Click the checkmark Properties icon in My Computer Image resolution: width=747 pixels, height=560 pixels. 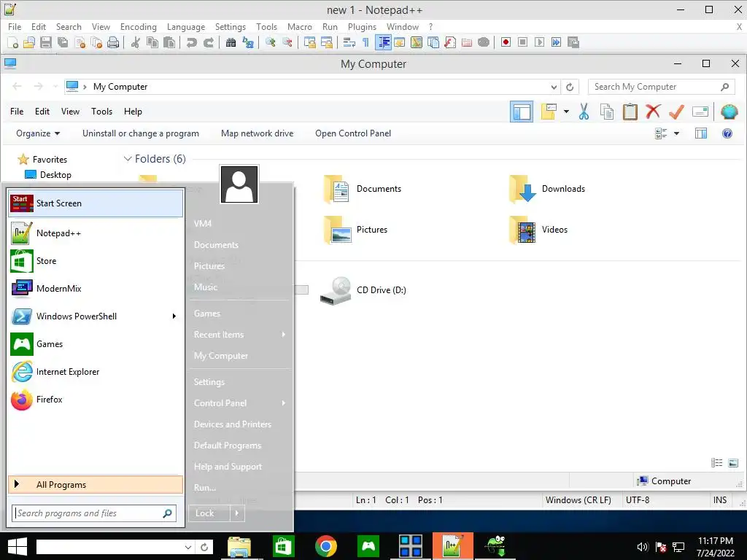tap(676, 112)
